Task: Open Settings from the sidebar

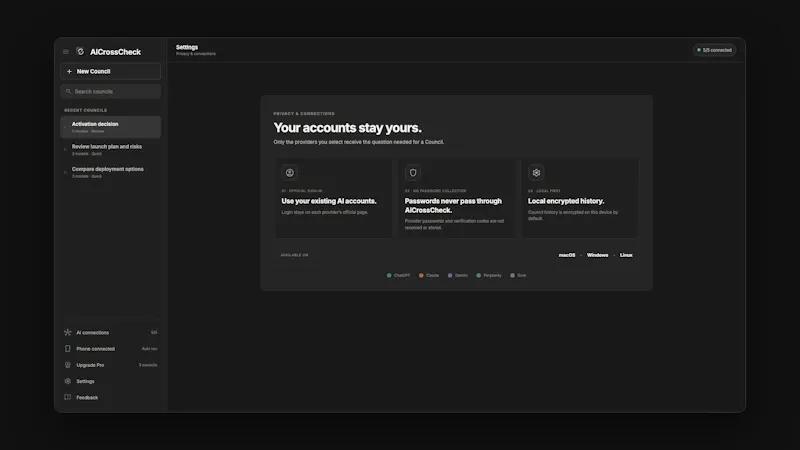Action: pos(111,382)
